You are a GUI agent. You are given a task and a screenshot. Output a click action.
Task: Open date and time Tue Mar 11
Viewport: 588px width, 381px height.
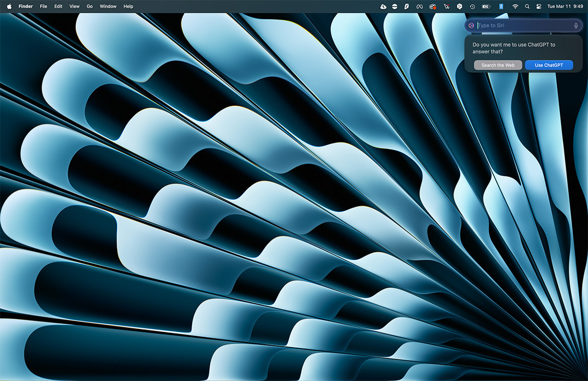pos(560,6)
